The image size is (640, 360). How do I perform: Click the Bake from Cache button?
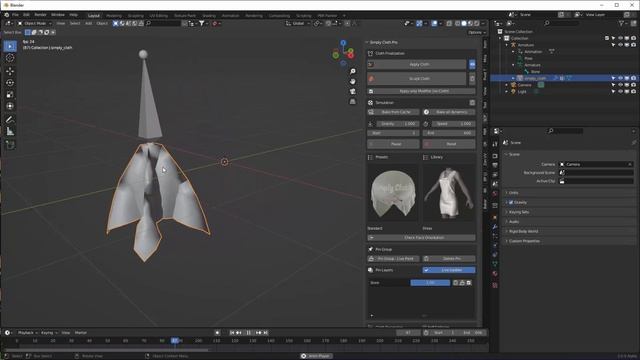click(x=393, y=112)
